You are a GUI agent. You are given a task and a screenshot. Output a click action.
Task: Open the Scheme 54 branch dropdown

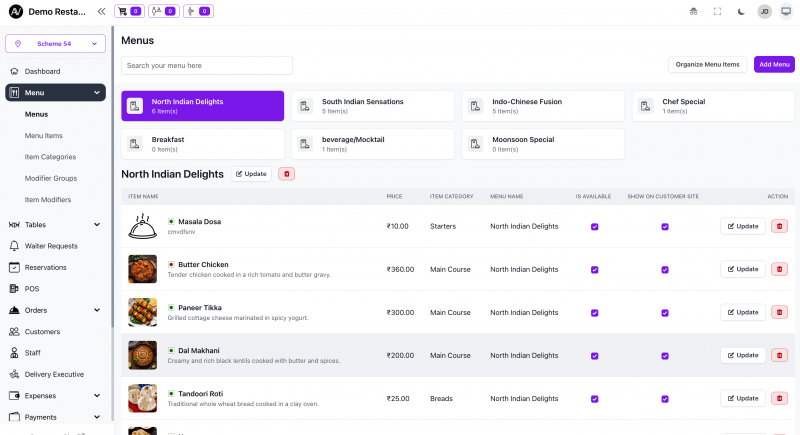pyautogui.click(x=55, y=43)
